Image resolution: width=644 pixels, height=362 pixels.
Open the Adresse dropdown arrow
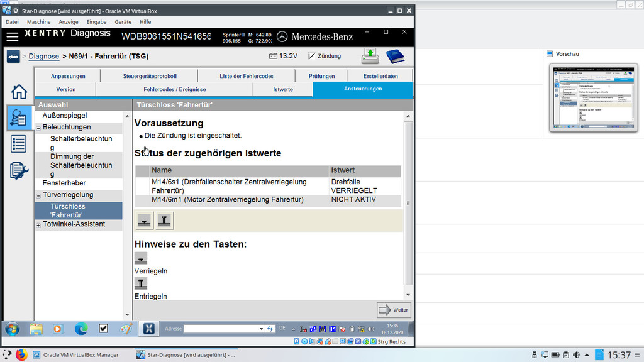pos(261,329)
